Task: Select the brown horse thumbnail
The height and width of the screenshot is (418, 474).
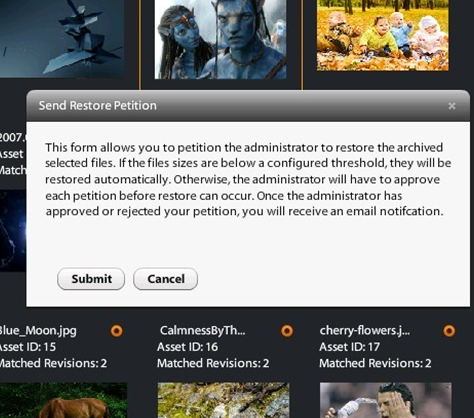Action: [63, 400]
